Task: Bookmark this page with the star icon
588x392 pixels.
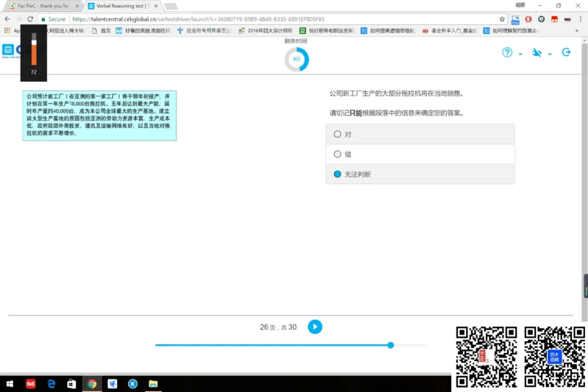Action: [502, 19]
